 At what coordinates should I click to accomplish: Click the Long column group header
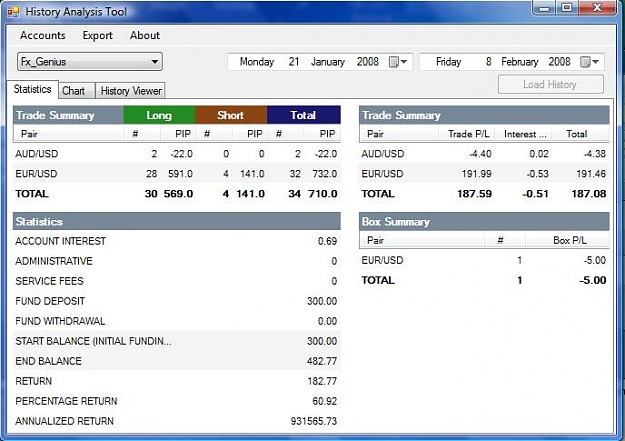coord(159,115)
